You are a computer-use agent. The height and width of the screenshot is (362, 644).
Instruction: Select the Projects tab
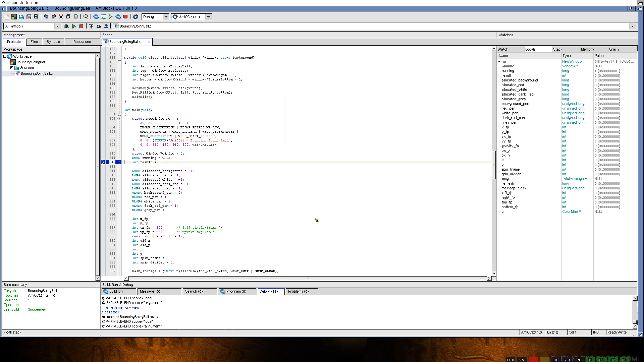(x=14, y=42)
